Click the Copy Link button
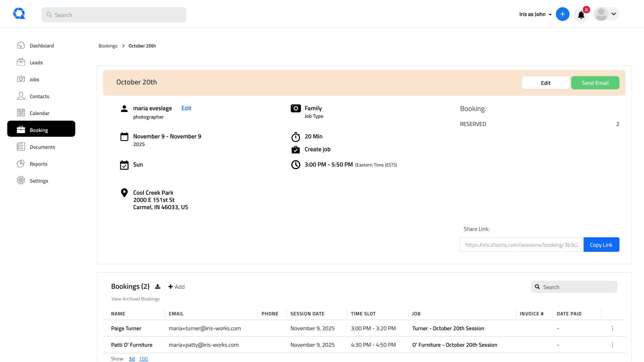644x362 pixels. click(x=601, y=245)
